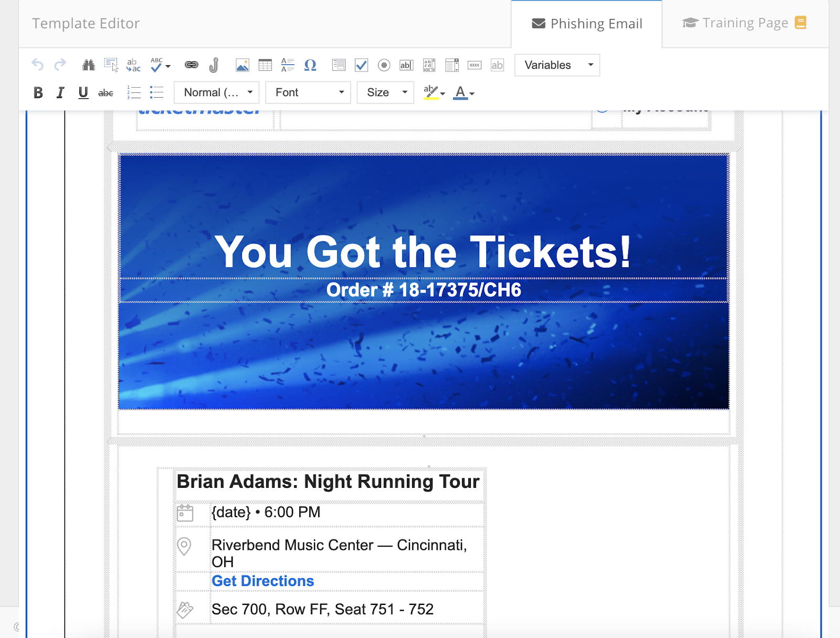Click the Get Directions link
The image size is (840, 638).
(262, 581)
